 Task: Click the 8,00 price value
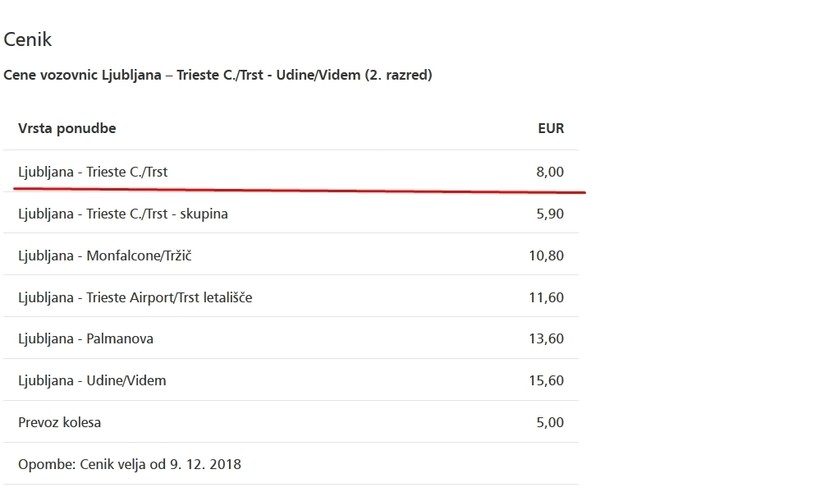(x=550, y=172)
